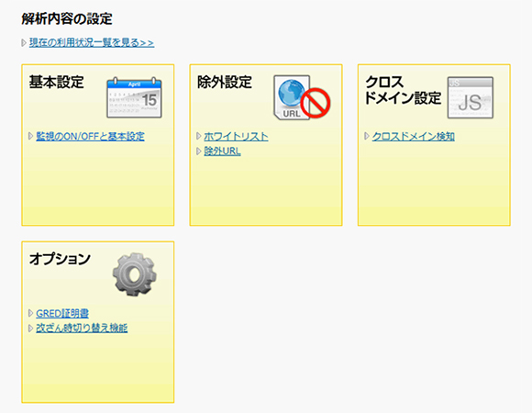
Task: Open 監視のON/OFFと基本設定 link
Action: [90, 137]
